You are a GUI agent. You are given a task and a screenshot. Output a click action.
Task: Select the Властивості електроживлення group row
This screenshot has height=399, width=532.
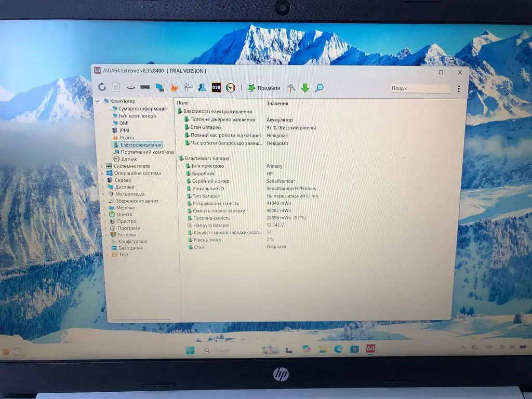(x=215, y=111)
